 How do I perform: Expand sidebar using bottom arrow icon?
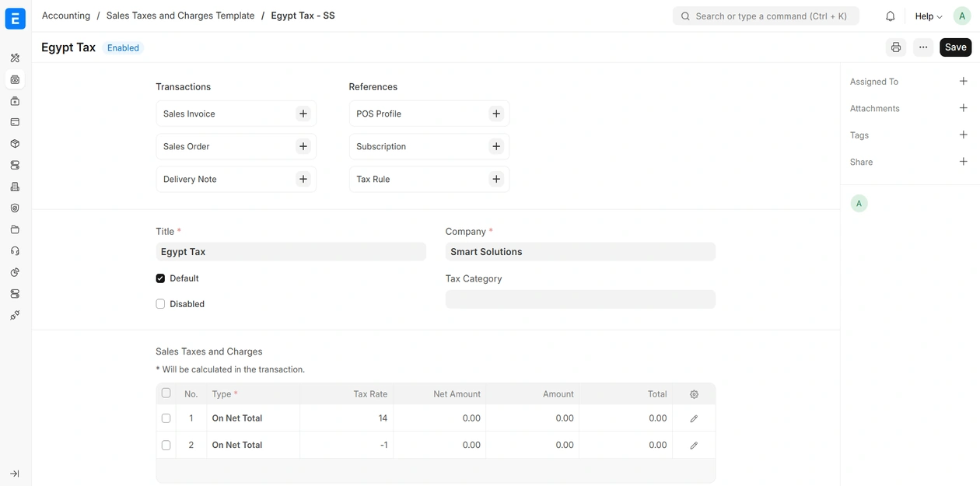15,474
